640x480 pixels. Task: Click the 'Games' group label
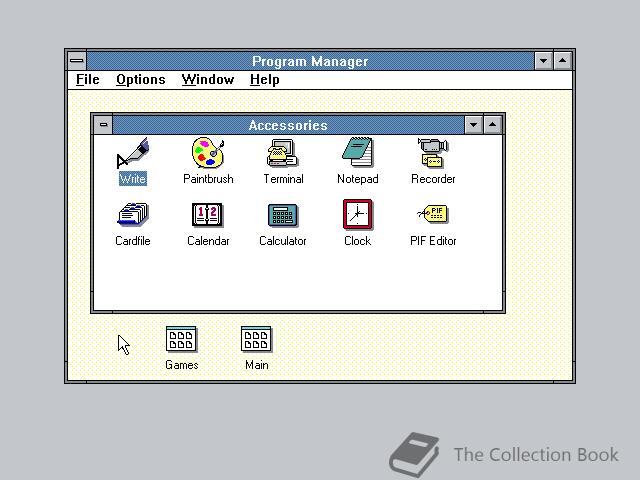pos(182,364)
